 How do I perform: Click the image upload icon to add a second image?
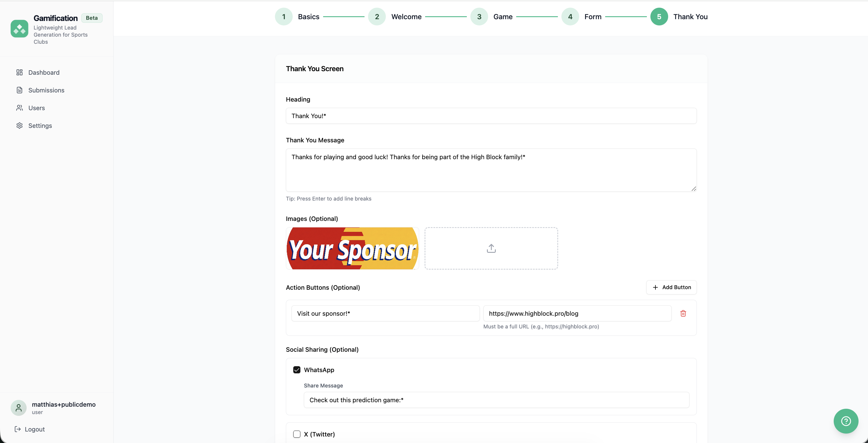click(x=491, y=248)
